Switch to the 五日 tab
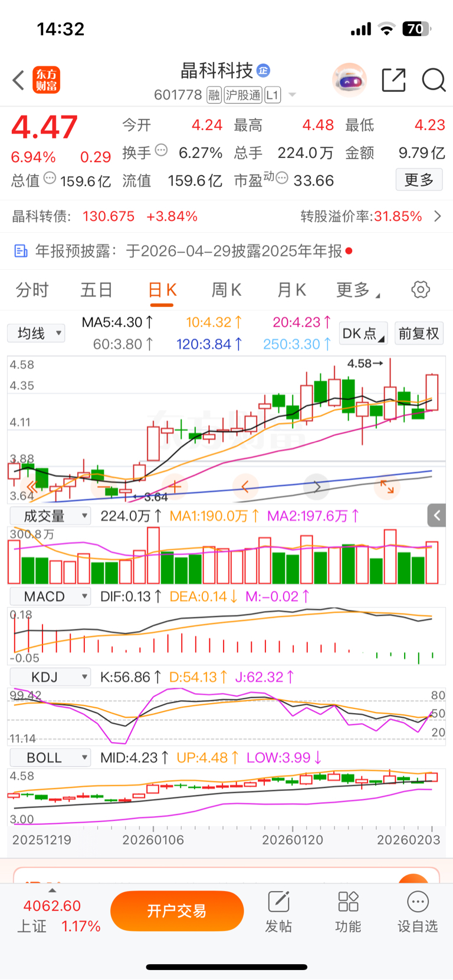The width and height of the screenshot is (453, 980). [97, 290]
